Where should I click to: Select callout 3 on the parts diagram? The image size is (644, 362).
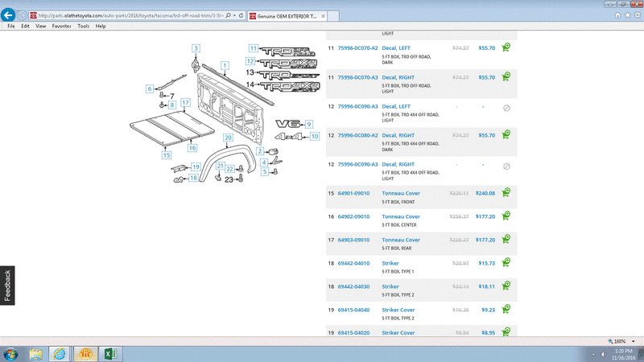[x=196, y=48]
